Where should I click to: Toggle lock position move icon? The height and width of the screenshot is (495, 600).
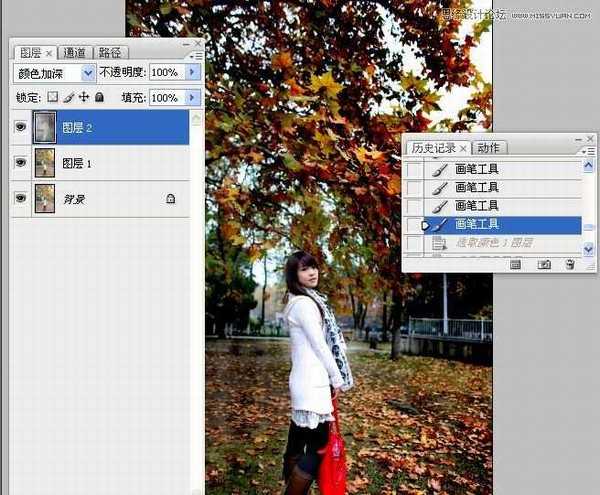pos(84,97)
